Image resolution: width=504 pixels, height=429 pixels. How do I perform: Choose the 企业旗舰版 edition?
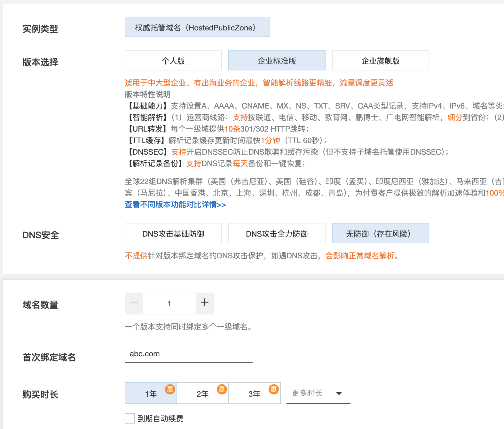click(380, 60)
